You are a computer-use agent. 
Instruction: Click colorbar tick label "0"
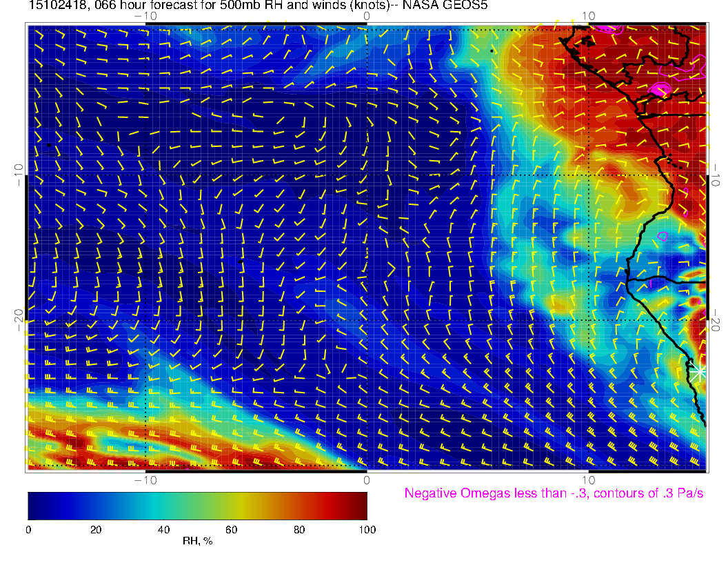pyautogui.click(x=28, y=530)
